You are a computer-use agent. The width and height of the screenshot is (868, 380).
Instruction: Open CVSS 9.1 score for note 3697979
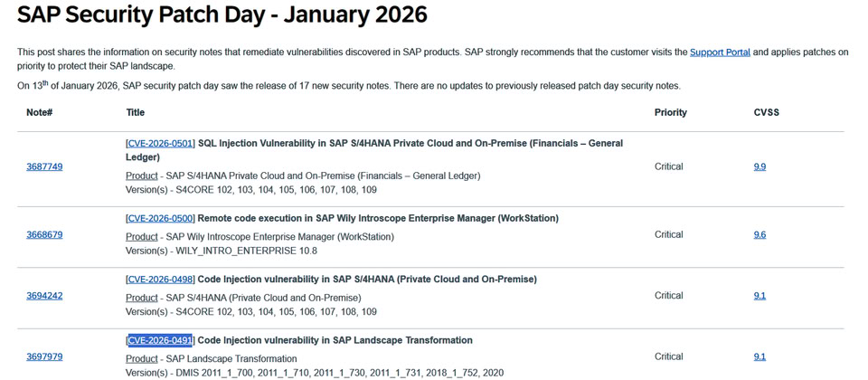pyautogui.click(x=759, y=356)
